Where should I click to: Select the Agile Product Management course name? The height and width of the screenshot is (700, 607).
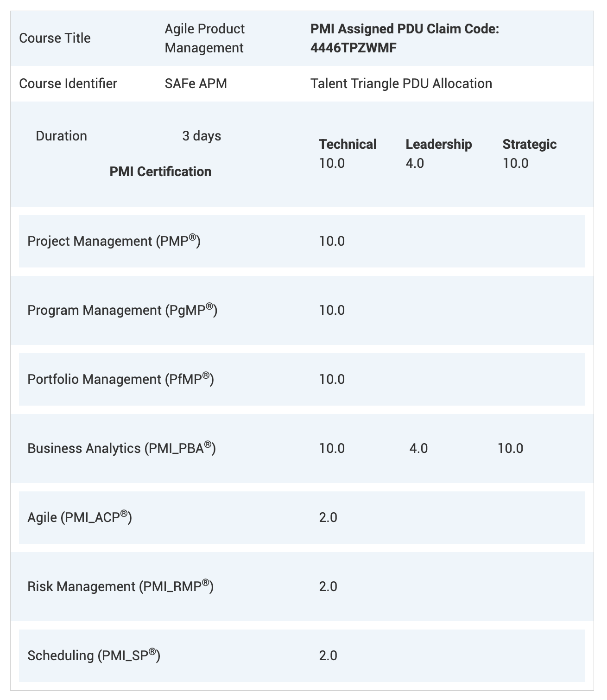coord(204,38)
